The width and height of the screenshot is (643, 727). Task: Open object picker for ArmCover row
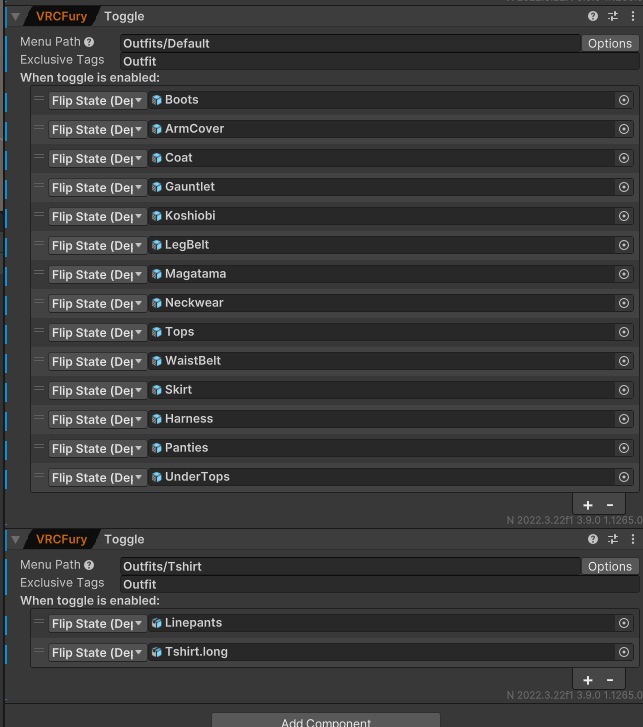coord(624,129)
